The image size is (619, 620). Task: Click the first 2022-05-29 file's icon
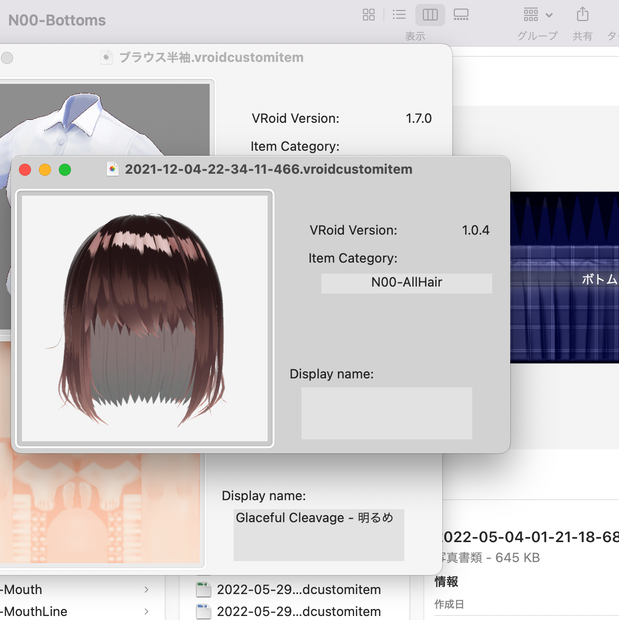[203, 590]
